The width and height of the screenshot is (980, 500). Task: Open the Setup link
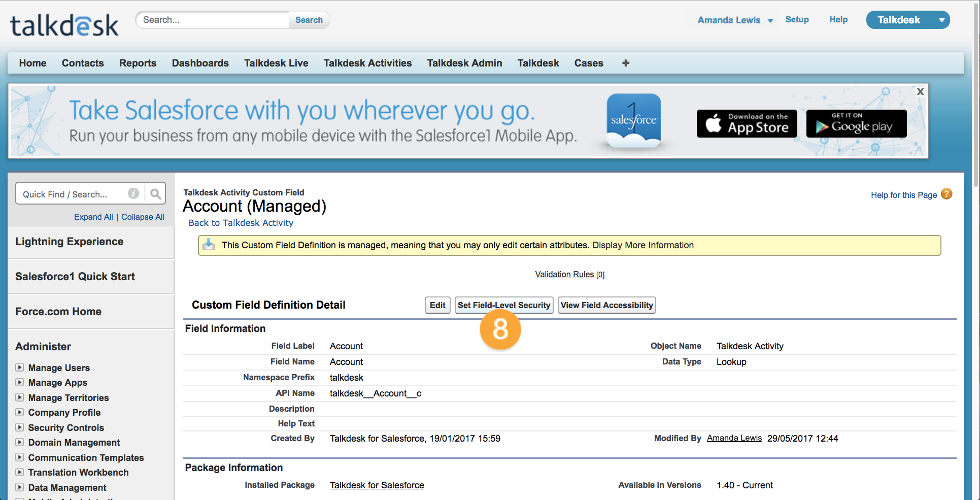click(797, 19)
